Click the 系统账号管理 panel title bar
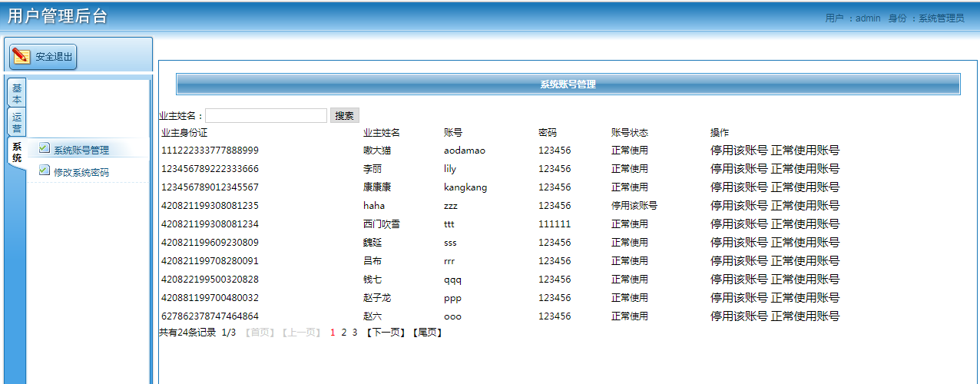980x384 pixels. click(568, 84)
